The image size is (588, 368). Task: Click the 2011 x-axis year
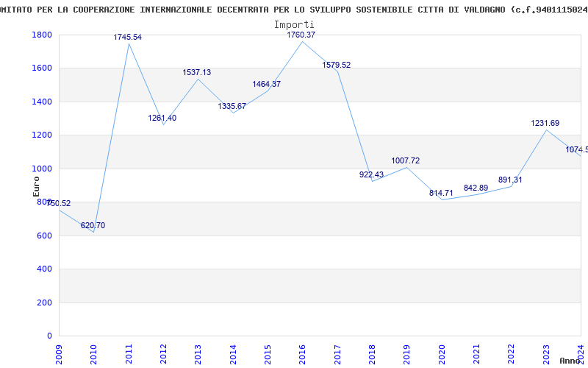point(129,354)
